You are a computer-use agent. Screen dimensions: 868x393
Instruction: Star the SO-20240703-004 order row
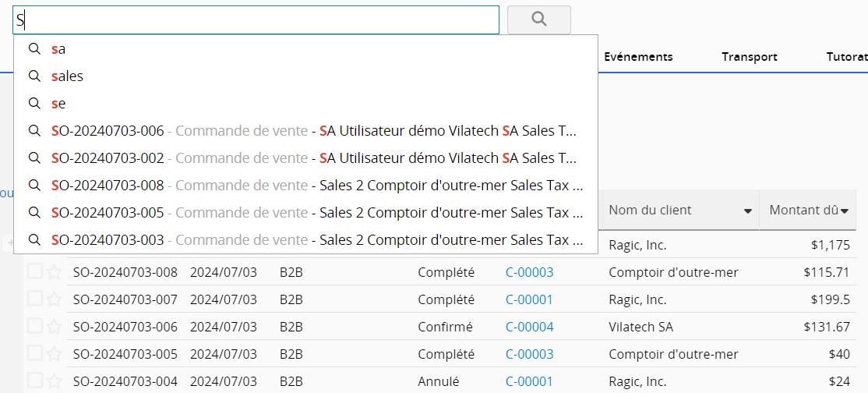click(x=54, y=381)
